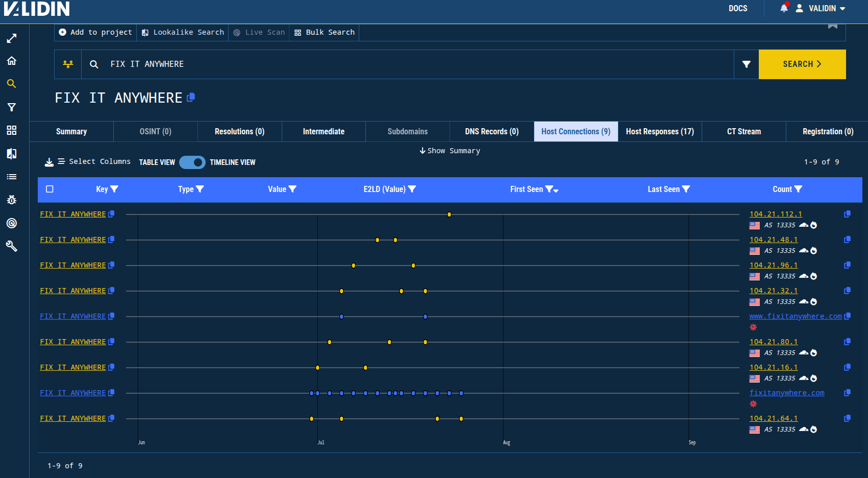Click first dot in 104.21.80.1 row

[x=330, y=342]
